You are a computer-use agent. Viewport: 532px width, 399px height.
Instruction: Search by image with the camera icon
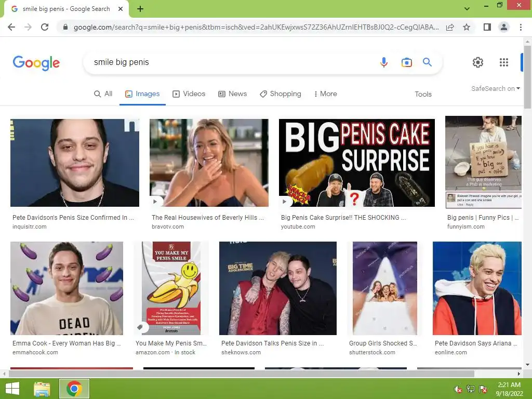[x=406, y=62]
